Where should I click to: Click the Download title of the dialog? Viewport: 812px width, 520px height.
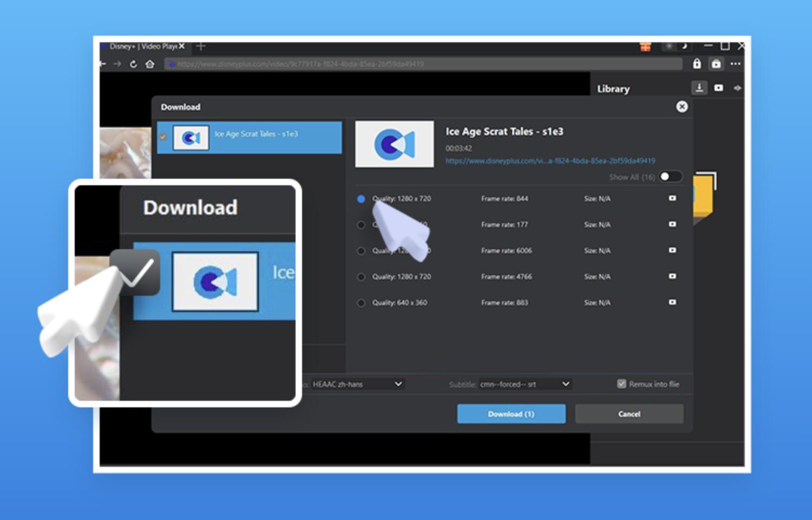click(x=180, y=107)
